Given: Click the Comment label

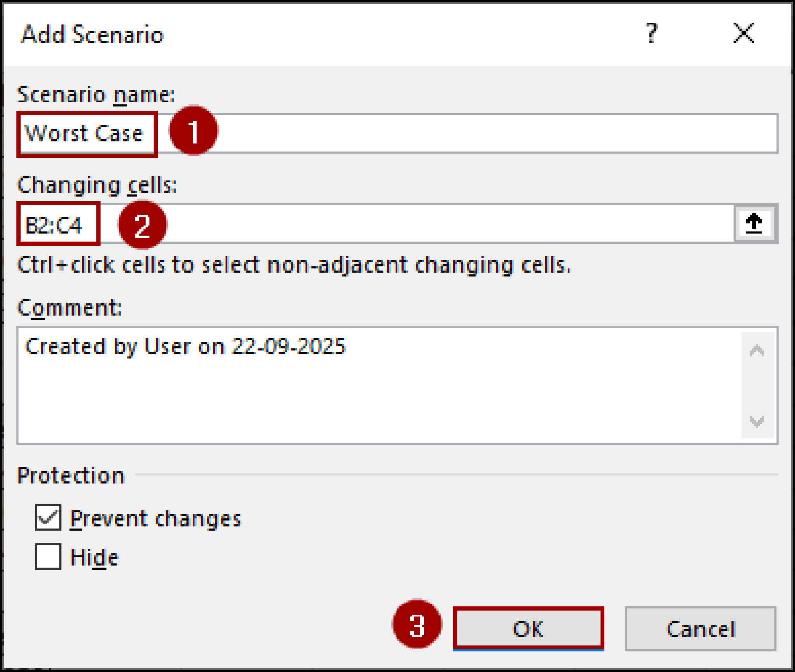Looking at the screenshot, I should (69, 308).
